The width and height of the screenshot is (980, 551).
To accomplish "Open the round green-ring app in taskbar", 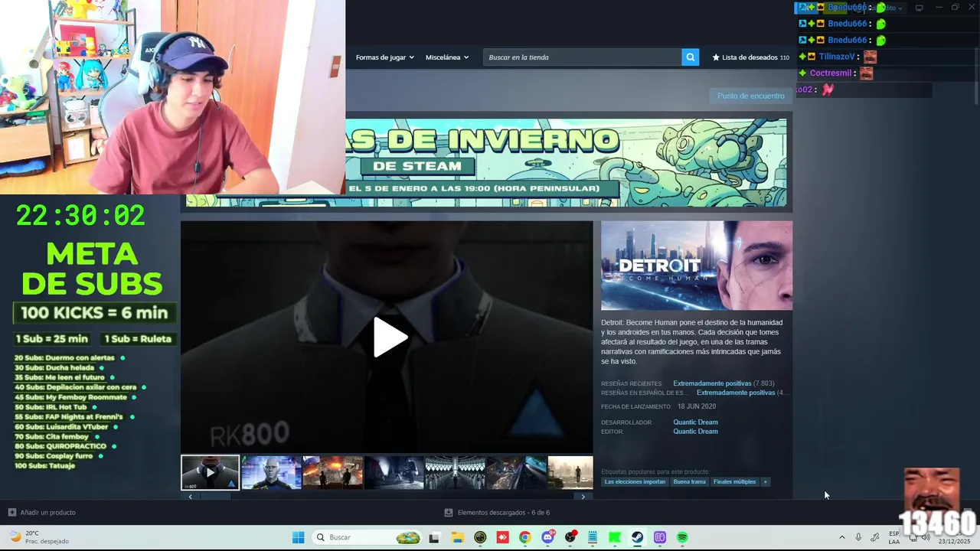I will coord(480,537).
